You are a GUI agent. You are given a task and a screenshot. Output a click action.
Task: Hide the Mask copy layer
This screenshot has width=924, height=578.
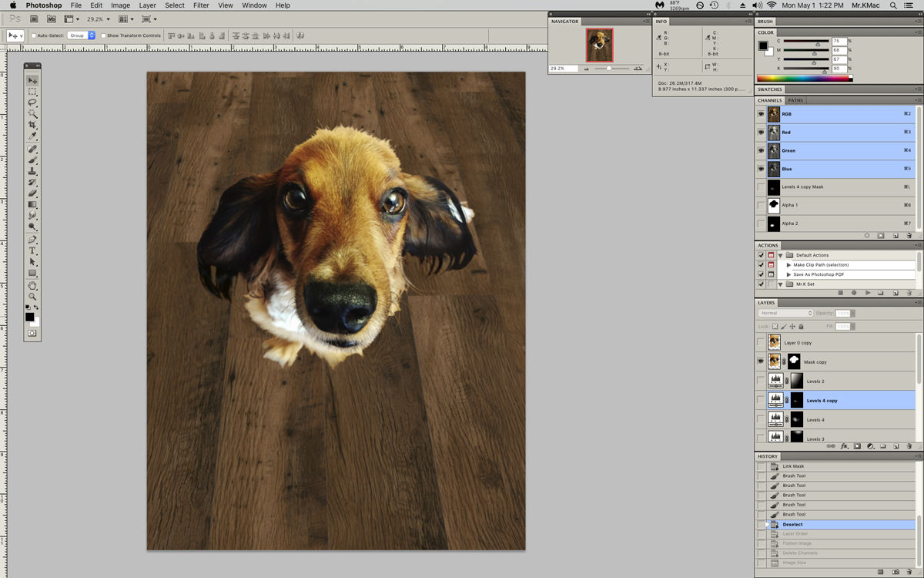[761, 361]
